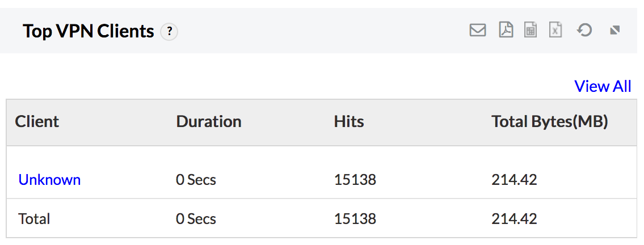Refresh the Top VPN Clients widget
644x245 pixels.
[584, 30]
